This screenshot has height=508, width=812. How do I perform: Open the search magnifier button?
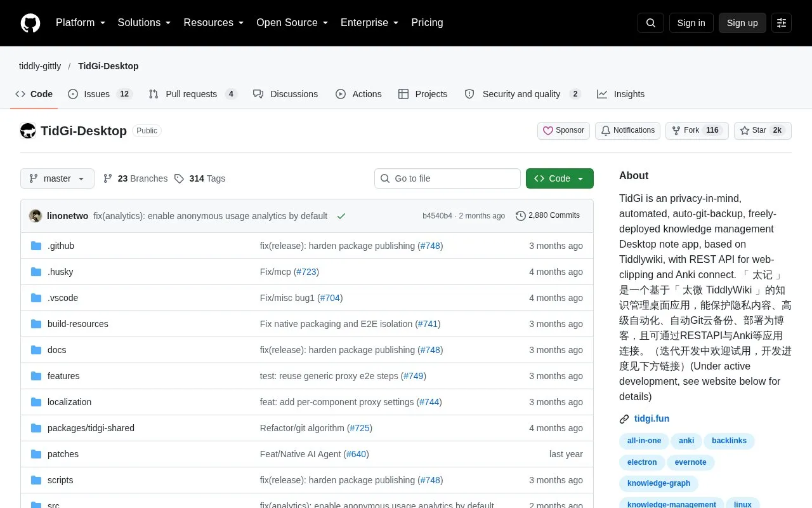point(651,23)
